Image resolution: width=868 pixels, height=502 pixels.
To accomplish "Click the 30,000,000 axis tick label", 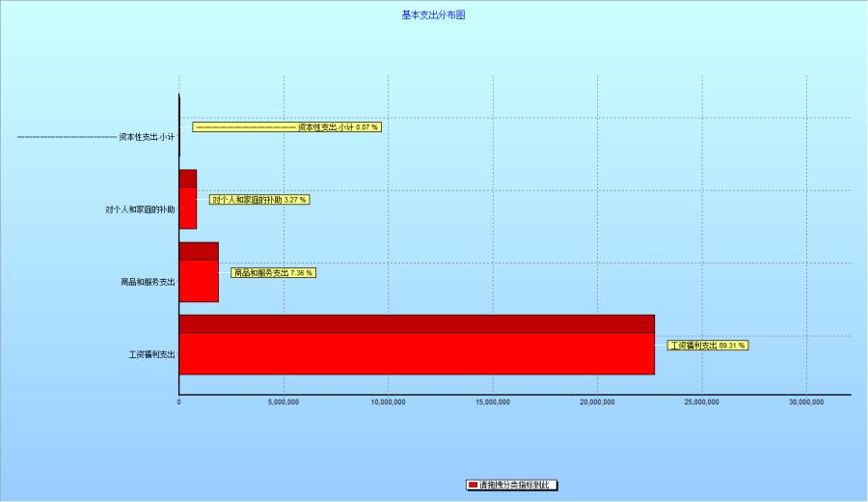I will click(806, 402).
